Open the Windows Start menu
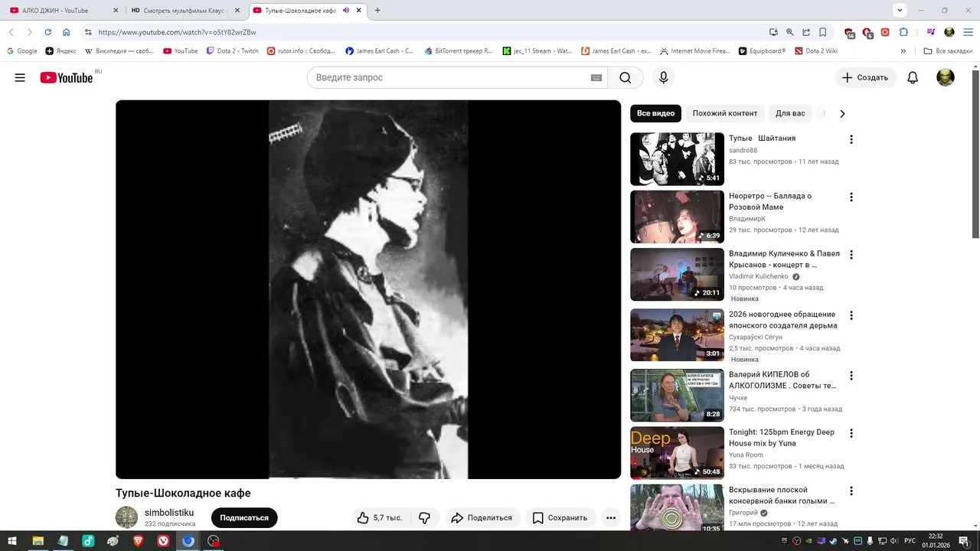This screenshot has width=980, height=551. click(12, 541)
